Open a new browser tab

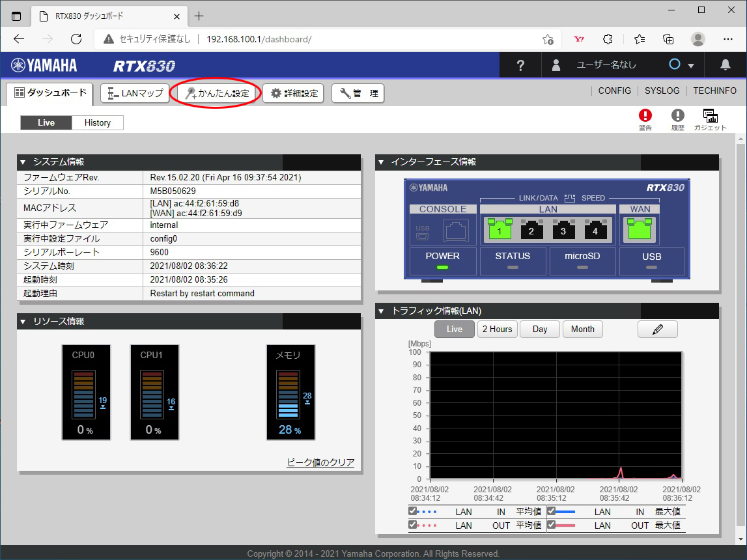(x=199, y=16)
